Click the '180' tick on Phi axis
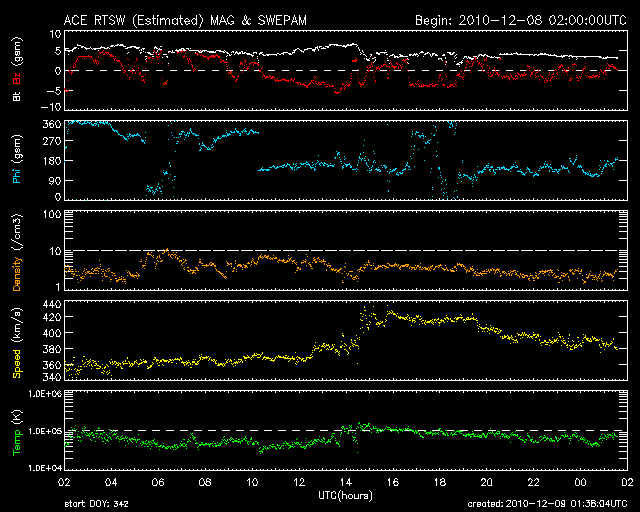The image size is (640, 512). pyautogui.click(x=52, y=161)
